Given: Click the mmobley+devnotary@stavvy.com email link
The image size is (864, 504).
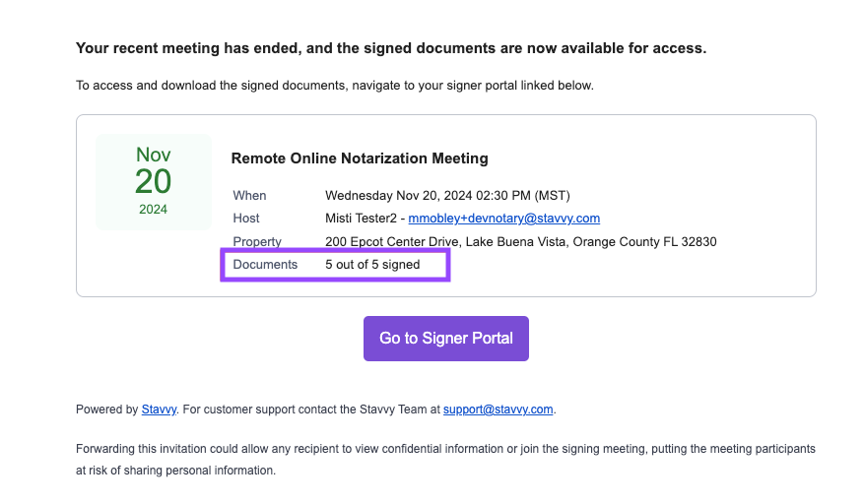Looking at the screenshot, I should 503,219.
